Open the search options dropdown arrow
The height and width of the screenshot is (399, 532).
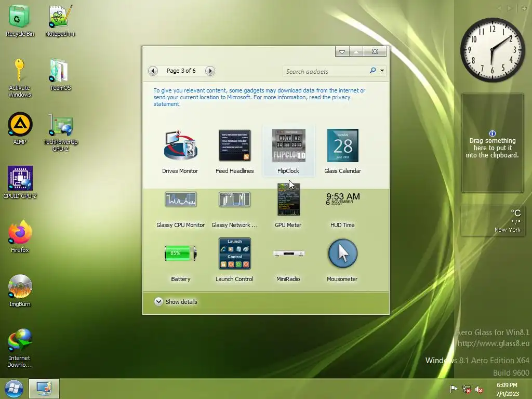(x=382, y=71)
